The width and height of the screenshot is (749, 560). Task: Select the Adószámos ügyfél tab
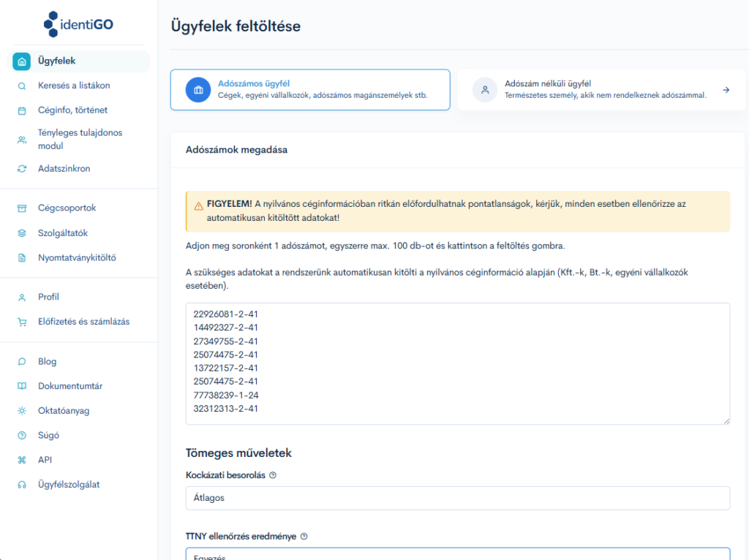310,90
